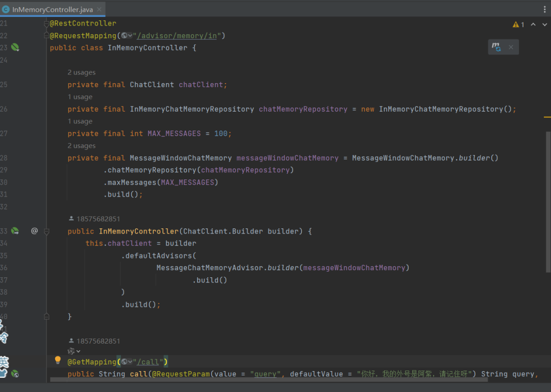The height and width of the screenshot is (392, 551).
Task: Click the @ gutter marker beside constructor
Action: coord(34,231)
